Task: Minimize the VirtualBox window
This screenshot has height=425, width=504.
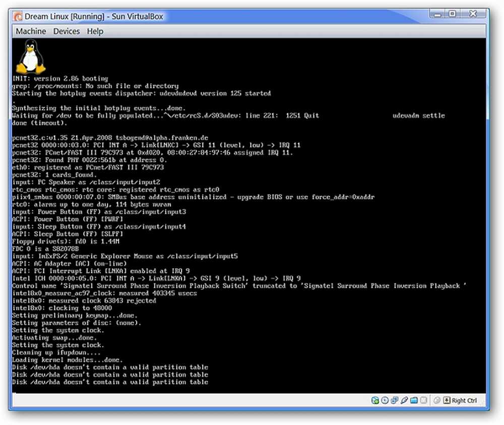Action: point(437,14)
